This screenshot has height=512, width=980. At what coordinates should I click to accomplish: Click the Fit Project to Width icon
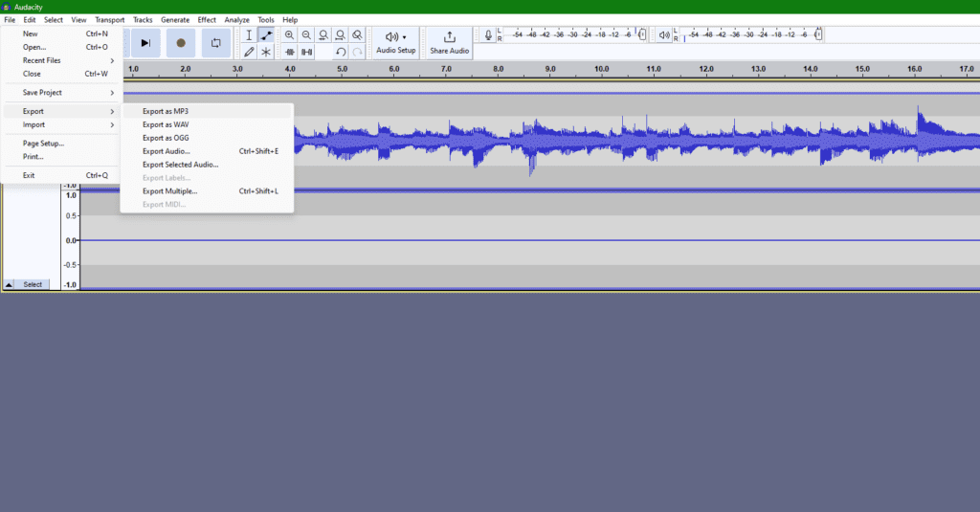340,35
